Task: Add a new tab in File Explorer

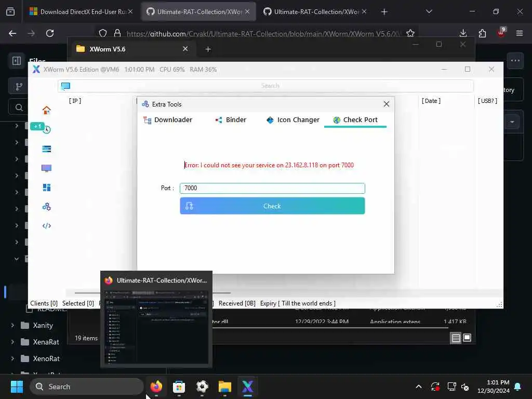Action: 208,49
